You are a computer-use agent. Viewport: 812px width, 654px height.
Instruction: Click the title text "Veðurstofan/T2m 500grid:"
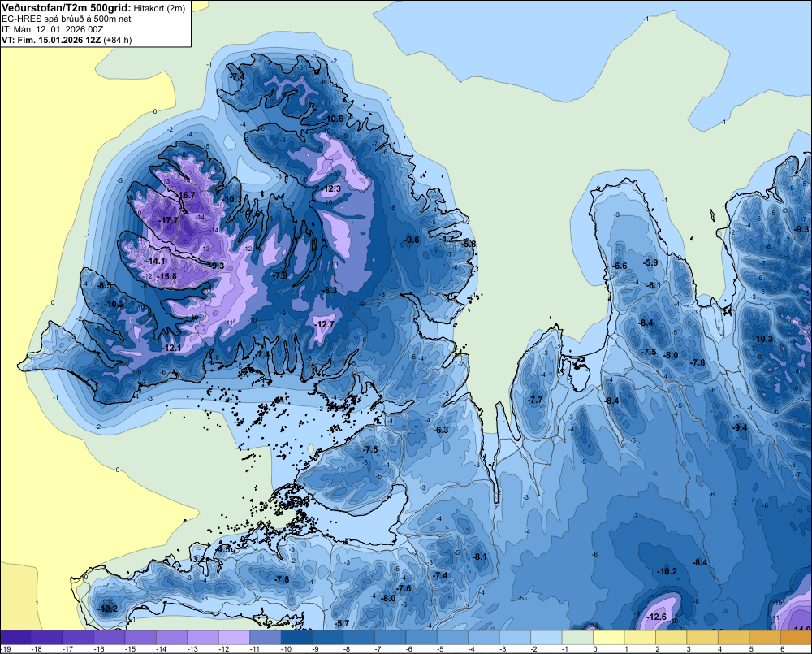67,7
